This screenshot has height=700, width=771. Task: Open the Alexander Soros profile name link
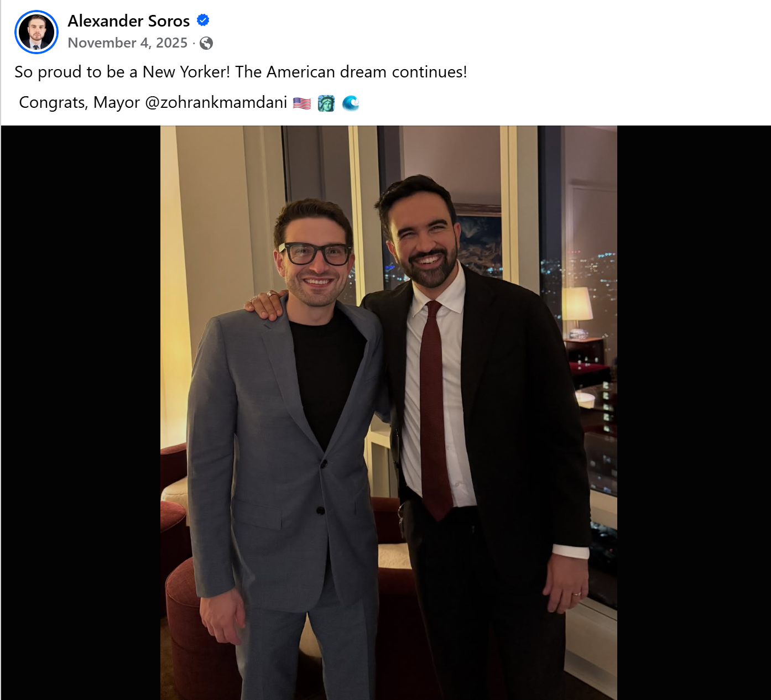click(128, 21)
